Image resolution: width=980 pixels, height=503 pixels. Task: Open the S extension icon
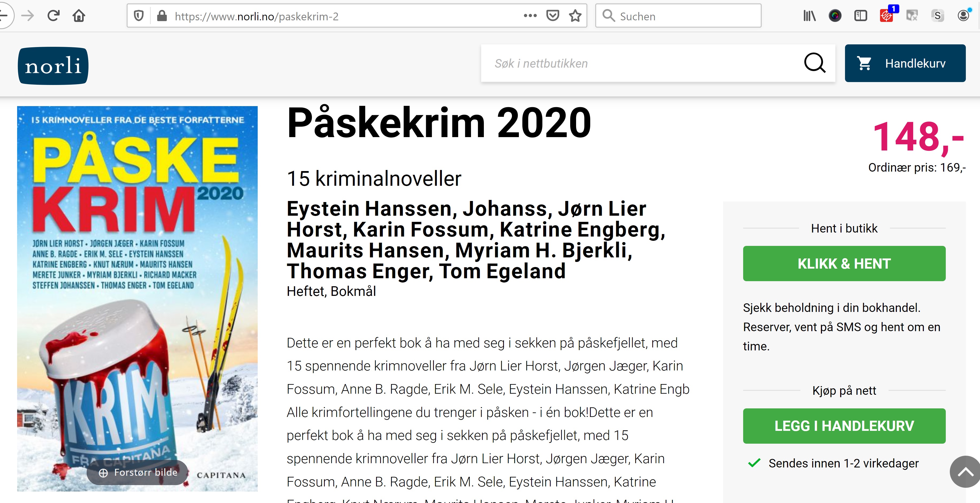click(x=937, y=16)
